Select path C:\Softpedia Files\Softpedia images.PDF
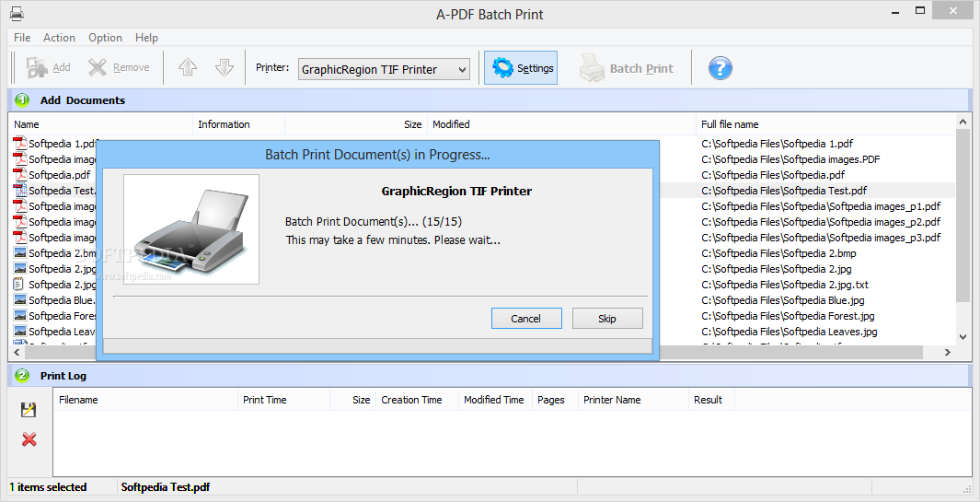980x502 pixels. pos(790,159)
